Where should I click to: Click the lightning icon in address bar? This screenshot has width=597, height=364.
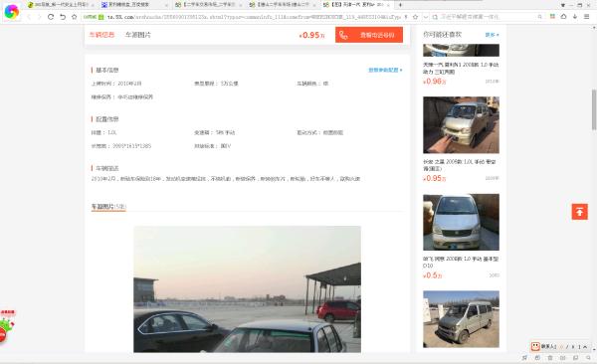pos(406,17)
